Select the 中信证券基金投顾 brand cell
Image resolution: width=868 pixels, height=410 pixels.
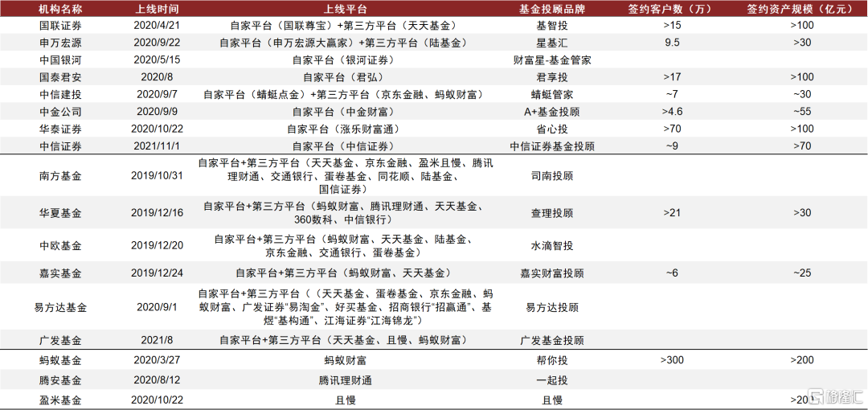[552, 146]
